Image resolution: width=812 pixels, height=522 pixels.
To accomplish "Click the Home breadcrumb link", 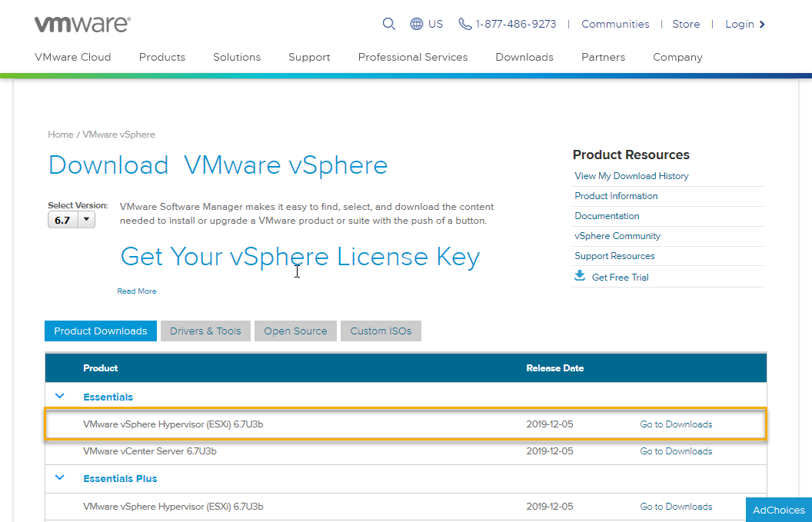I will pos(61,134).
